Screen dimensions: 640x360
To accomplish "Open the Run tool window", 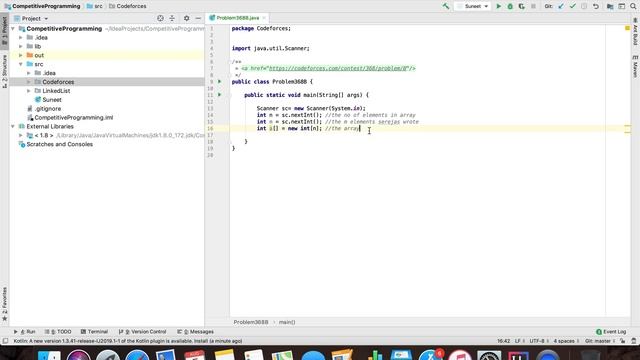I will 24,332.
